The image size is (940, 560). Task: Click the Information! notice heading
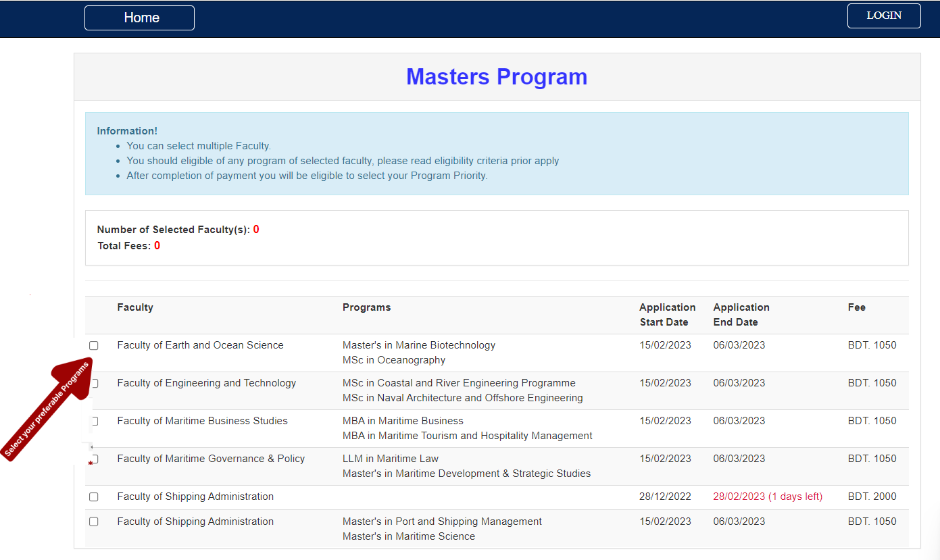coord(127,131)
